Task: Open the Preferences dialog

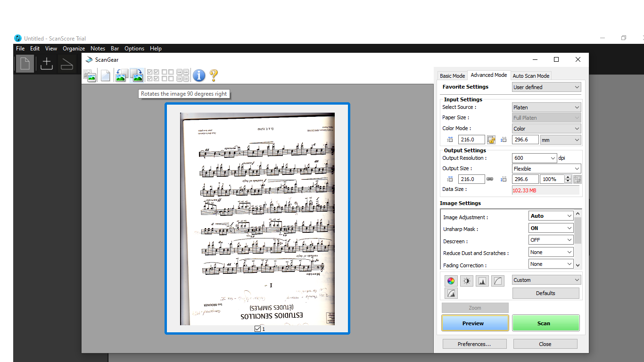Action: tap(475, 344)
